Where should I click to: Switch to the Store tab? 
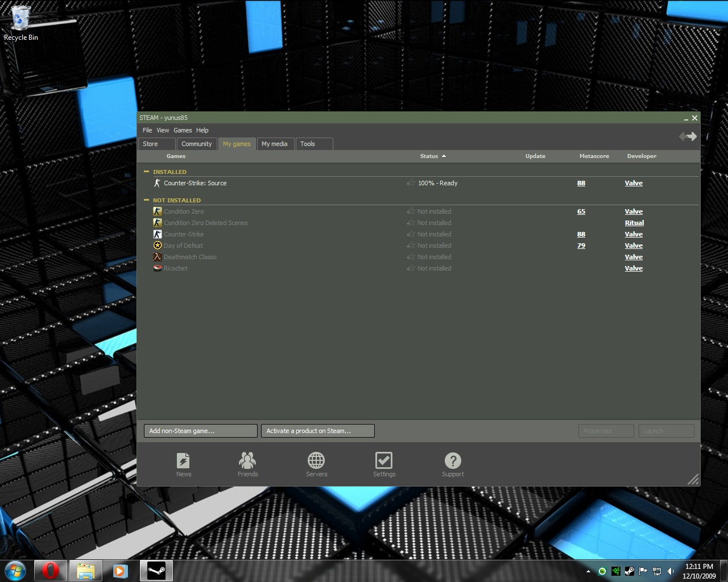(x=157, y=144)
